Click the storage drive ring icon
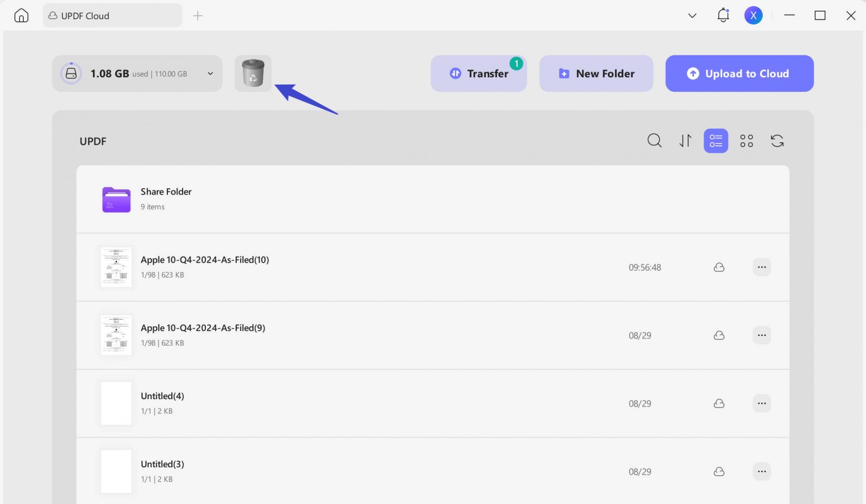The image size is (866, 504). tap(71, 73)
